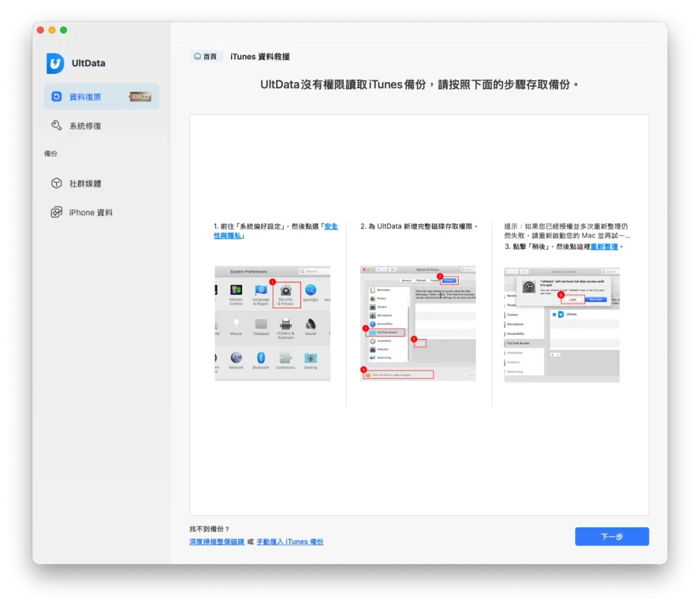Click the 系統修復 wrench icon
Viewport: 700px width, 607px height.
[x=56, y=125]
